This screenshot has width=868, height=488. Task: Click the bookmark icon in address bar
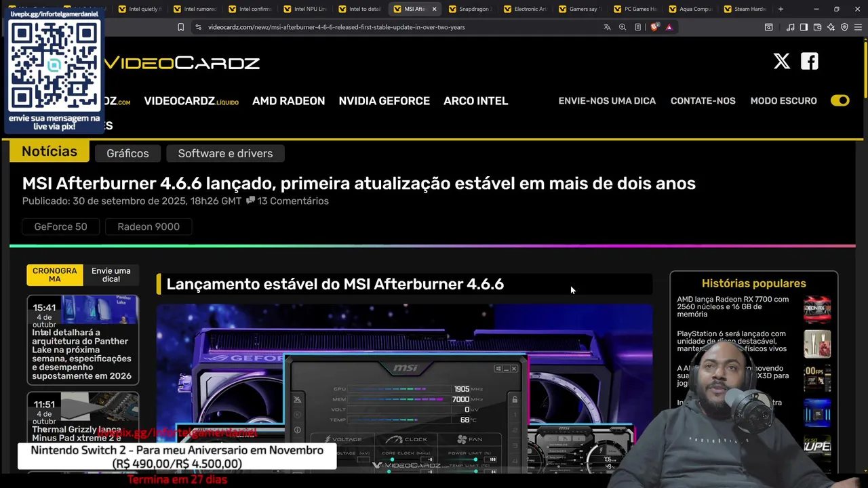coord(180,27)
